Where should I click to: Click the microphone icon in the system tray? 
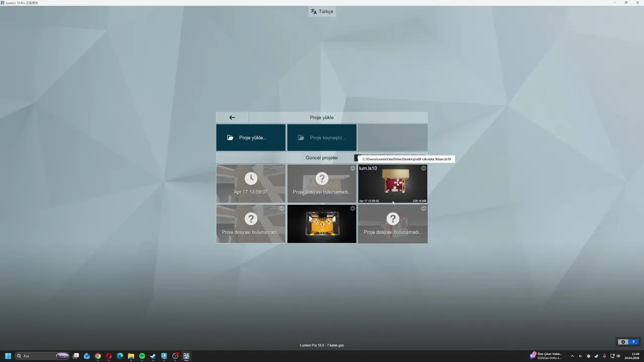tap(604, 356)
